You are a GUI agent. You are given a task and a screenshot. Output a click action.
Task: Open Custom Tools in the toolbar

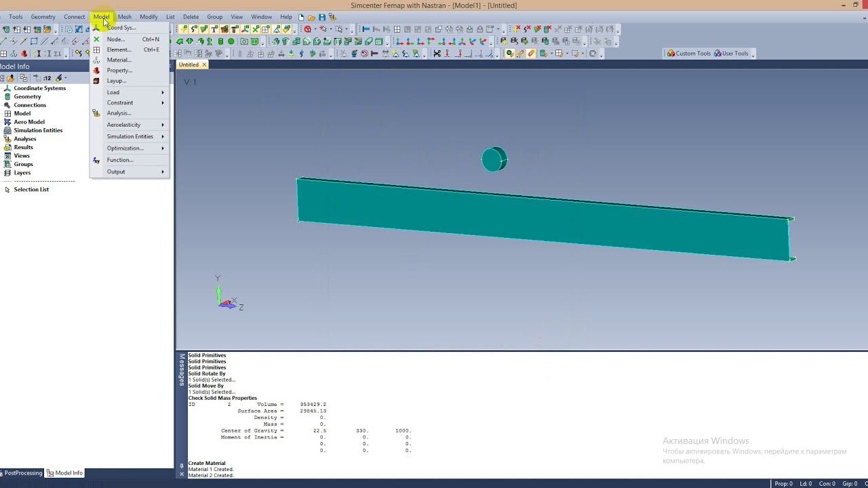click(x=688, y=54)
